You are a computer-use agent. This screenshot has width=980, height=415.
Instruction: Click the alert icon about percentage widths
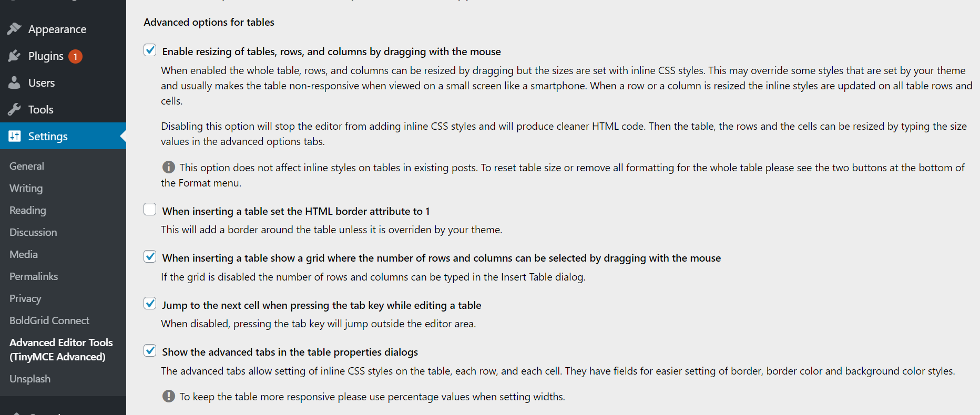tap(168, 396)
